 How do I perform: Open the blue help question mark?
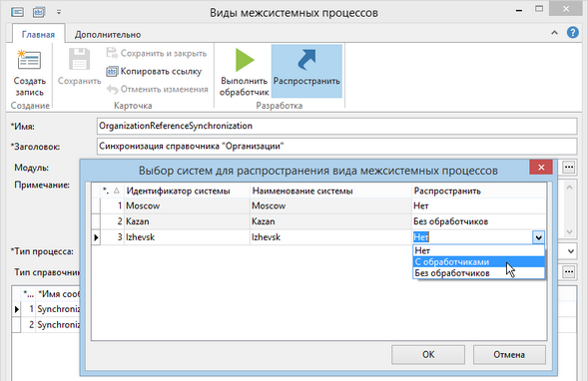(x=572, y=33)
